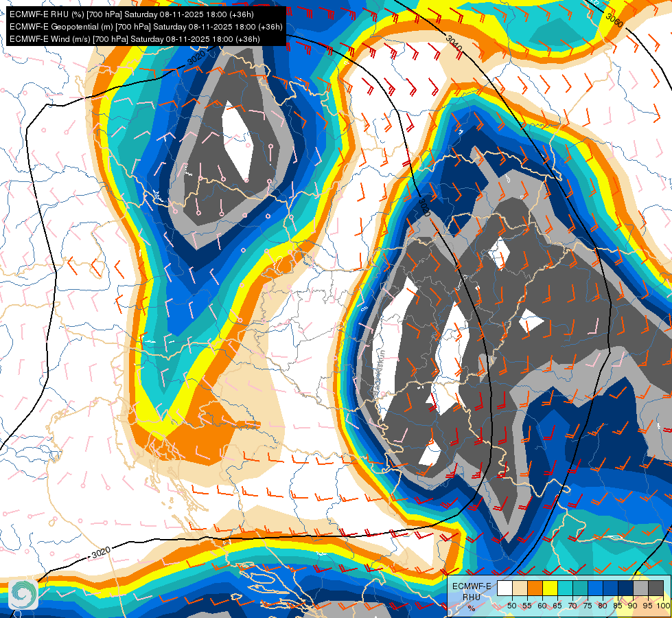Image resolution: width=672 pixels, height=618 pixels.
Task: Select the navy 85–90 legend swatch
Action: pyautogui.click(x=626, y=588)
